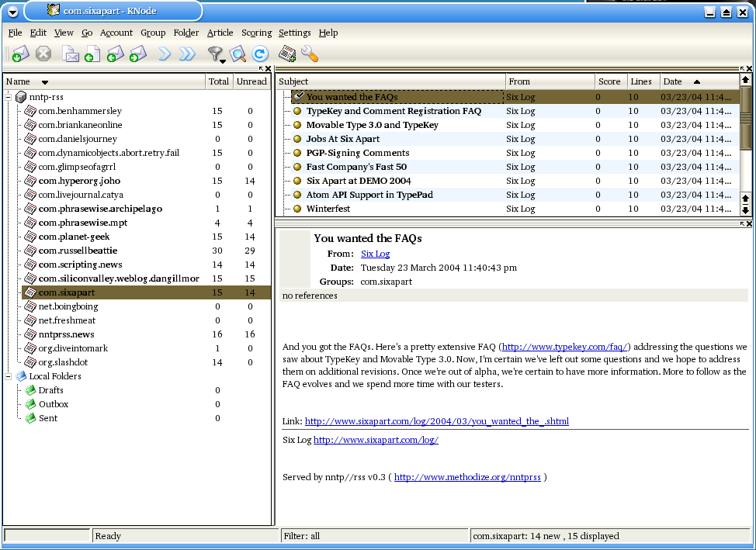Screen dimensions: 756x550
Task: Click the subscribe to newsgroups newspaper icon
Action: point(287,54)
